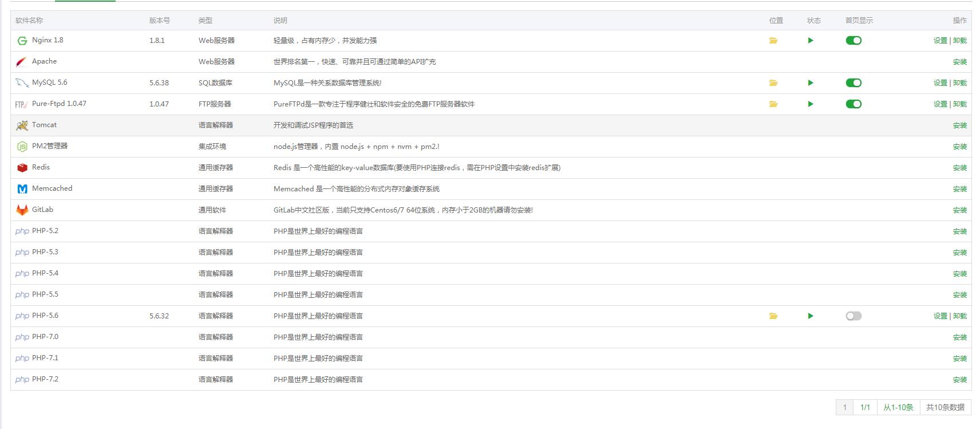The image size is (980, 429).
Task: Open 设置 for MySQL 5.6
Action: (x=940, y=83)
